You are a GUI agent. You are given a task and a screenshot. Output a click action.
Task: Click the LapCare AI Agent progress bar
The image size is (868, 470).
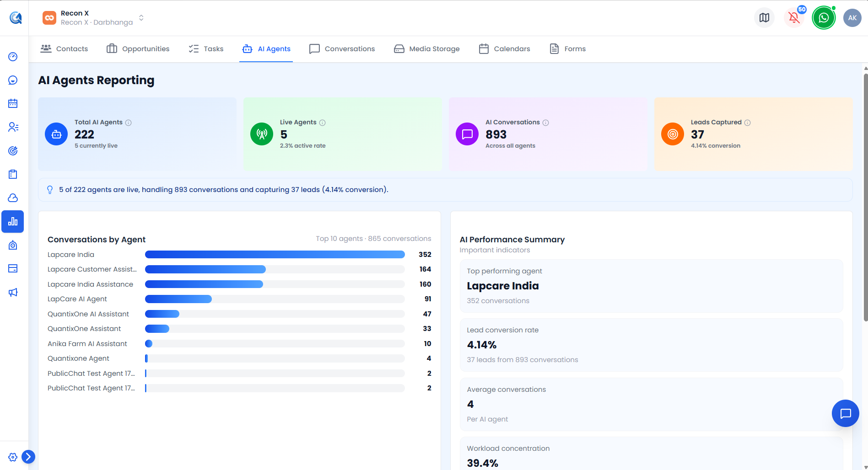tap(275, 299)
